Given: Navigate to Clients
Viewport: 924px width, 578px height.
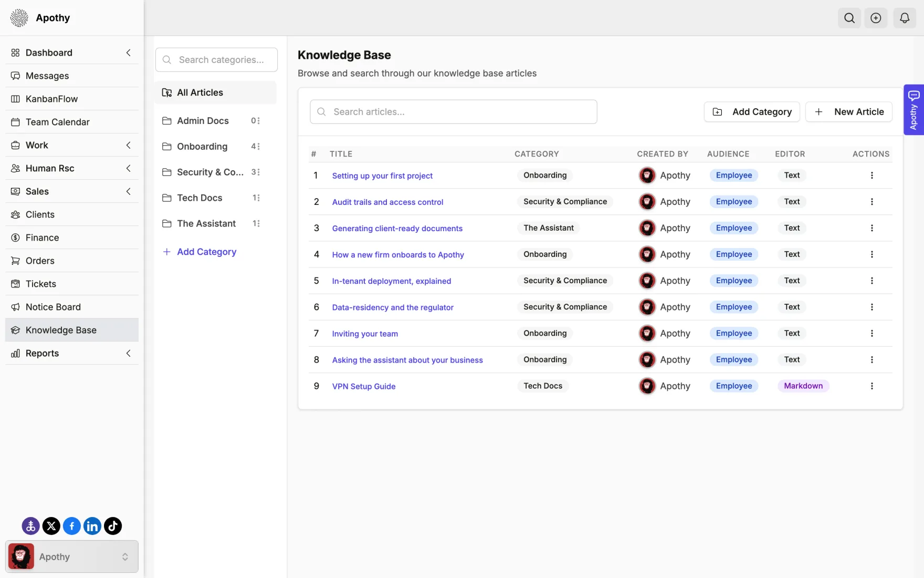Looking at the screenshot, I should click(72, 214).
